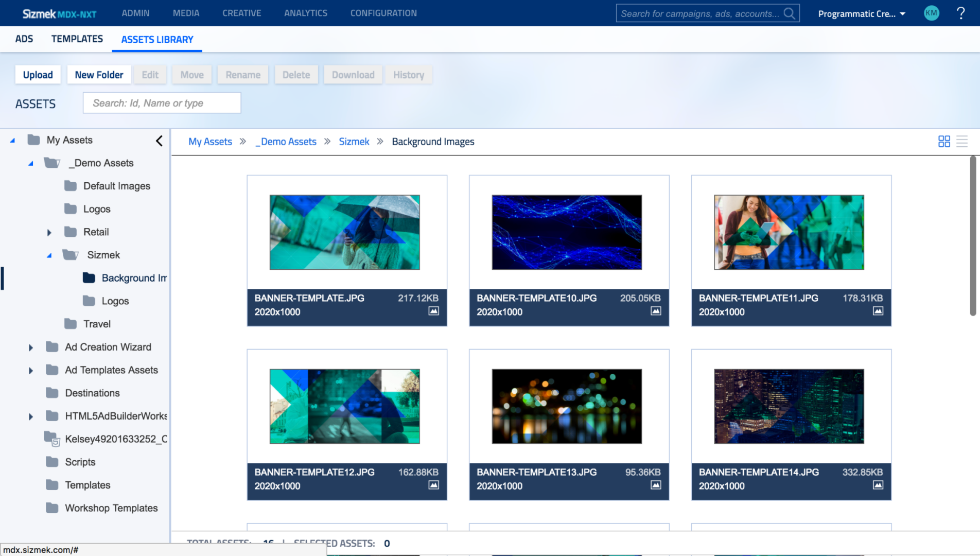
Task: Click the Edit button
Action: coord(150,75)
